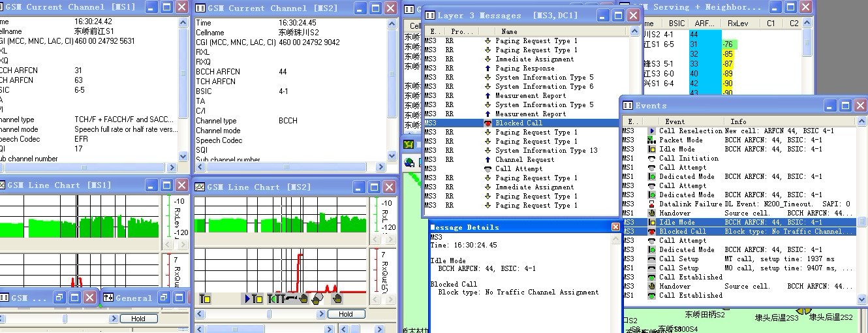Close the Message Details pane
The image size is (868, 333).
615,227
